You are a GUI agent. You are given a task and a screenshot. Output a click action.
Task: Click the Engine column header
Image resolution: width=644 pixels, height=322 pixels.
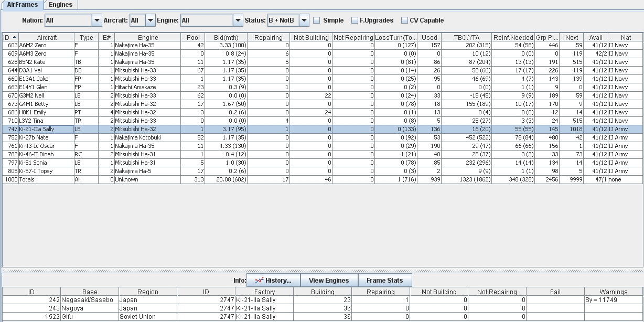(147, 37)
